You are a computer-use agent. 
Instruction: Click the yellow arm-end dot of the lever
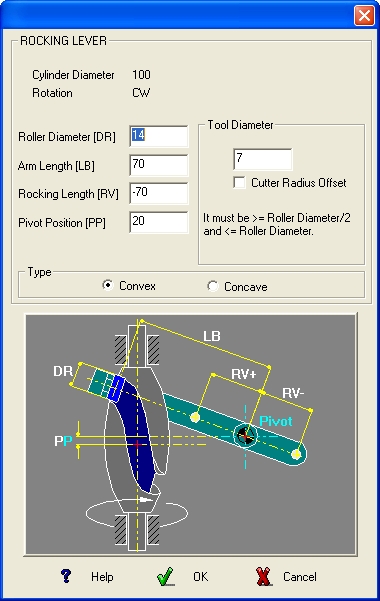point(296,454)
